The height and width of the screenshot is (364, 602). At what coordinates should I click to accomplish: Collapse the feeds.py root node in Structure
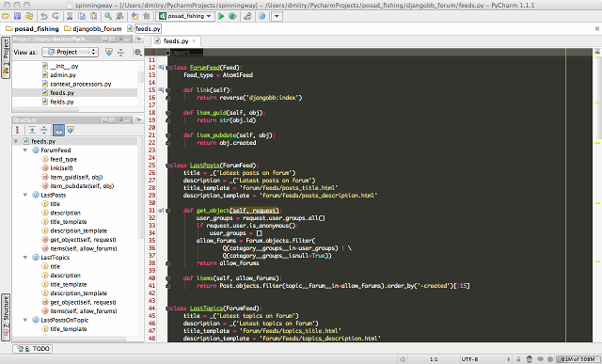coord(16,141)
